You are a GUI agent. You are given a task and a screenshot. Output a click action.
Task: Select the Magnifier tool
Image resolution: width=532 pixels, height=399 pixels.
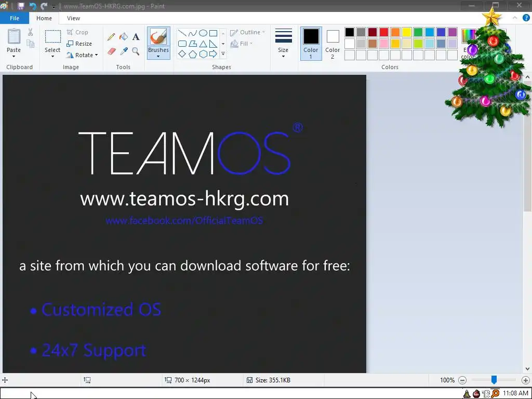pos(136,51)
